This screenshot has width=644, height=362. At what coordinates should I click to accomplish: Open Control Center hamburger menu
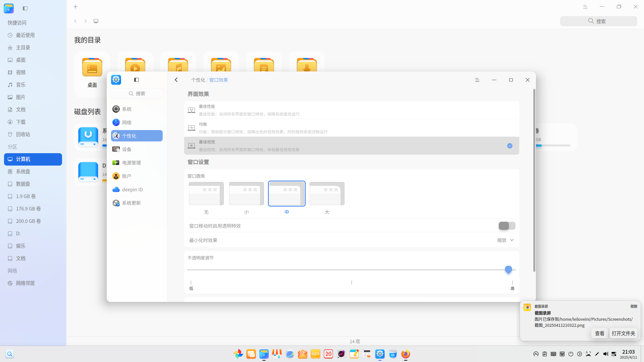click(x=477, y=80)
